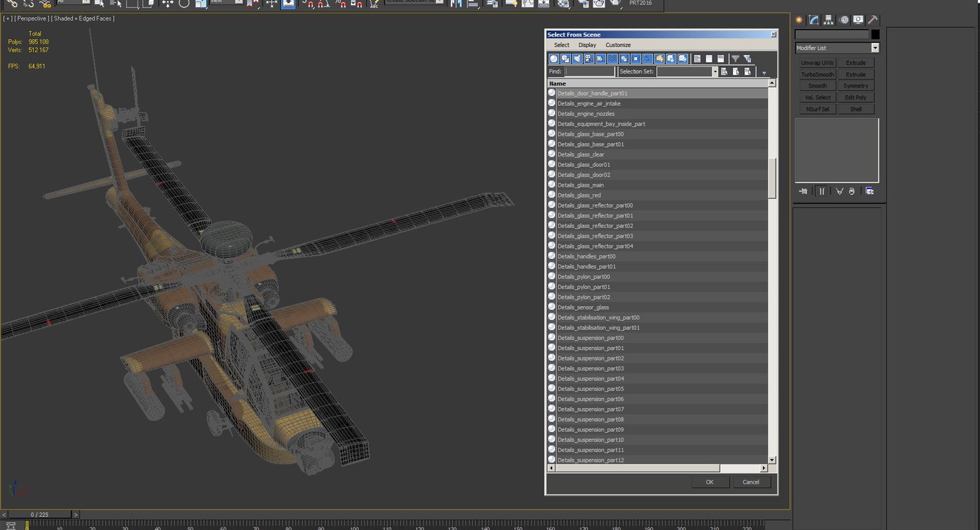The width and height of the screenshot is (980, 530).
Task: Toggle Display Cameras filter icon
Action: pos(589,59)
